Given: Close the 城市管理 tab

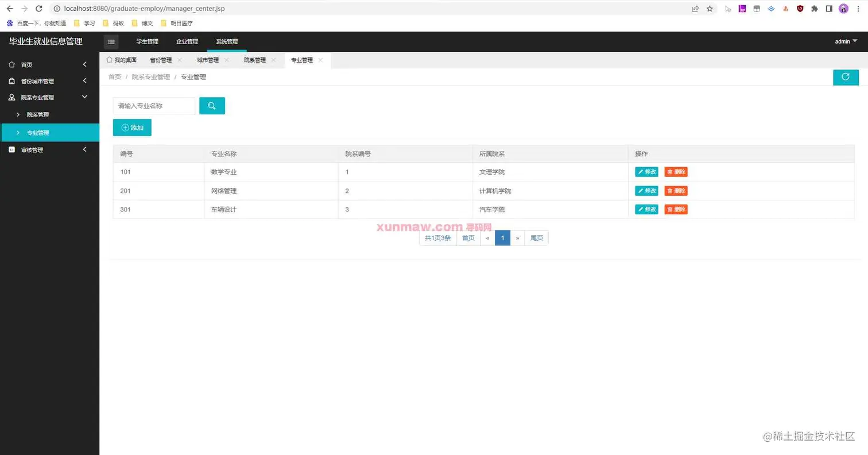Looking at the screenshot, I should (x=227, y=60).
